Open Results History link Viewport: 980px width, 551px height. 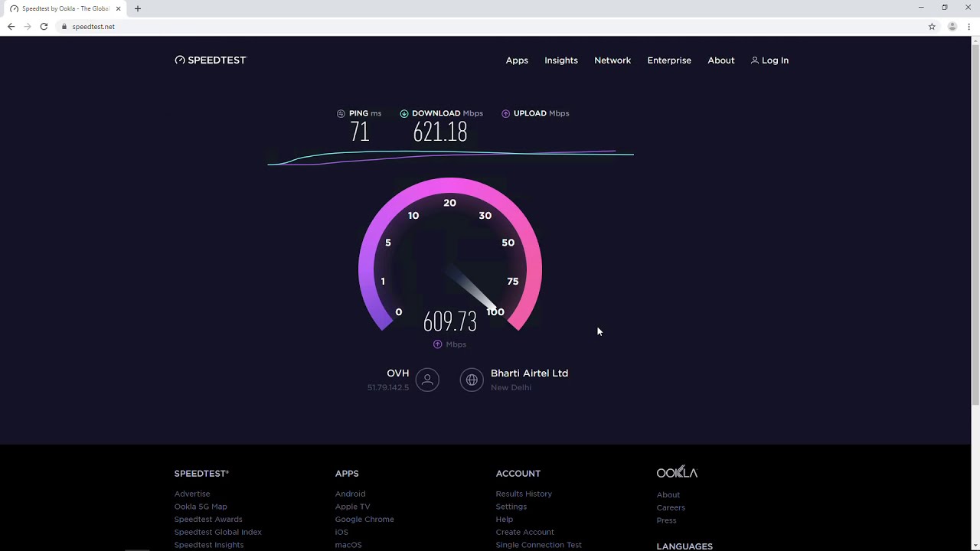tap(524, 494)
